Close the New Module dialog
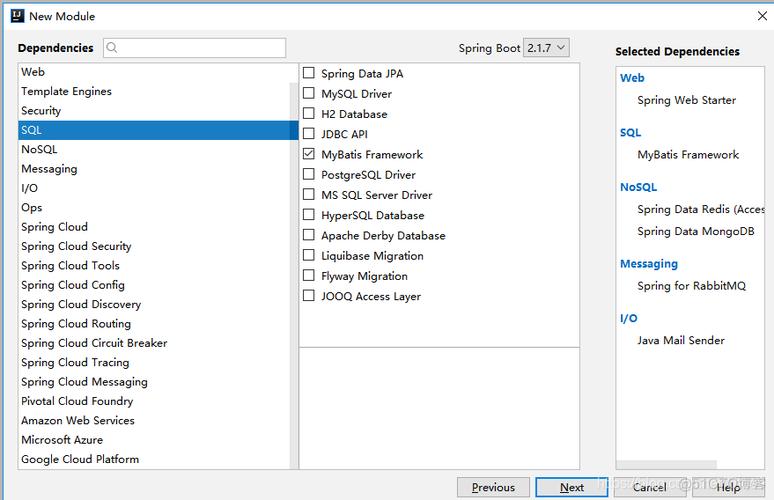Viewport: 774px width, 500px height. (762, 16)
